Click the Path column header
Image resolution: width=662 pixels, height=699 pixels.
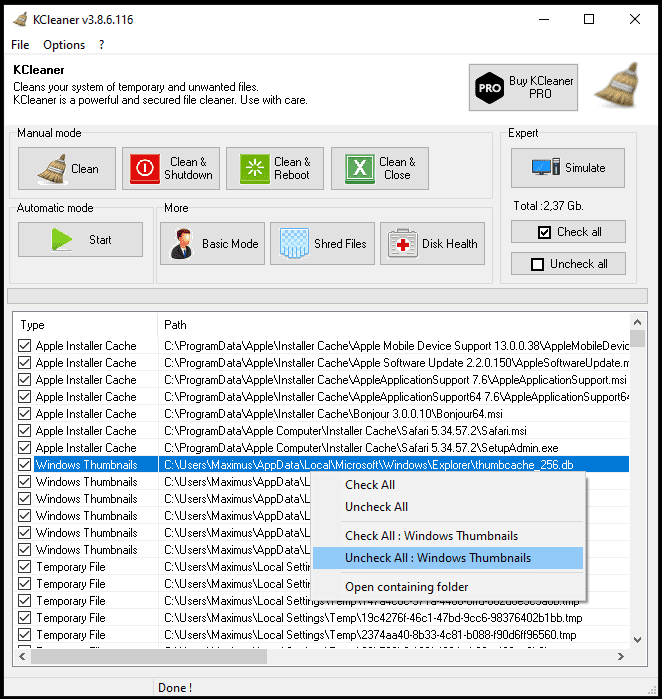(175, 325)
